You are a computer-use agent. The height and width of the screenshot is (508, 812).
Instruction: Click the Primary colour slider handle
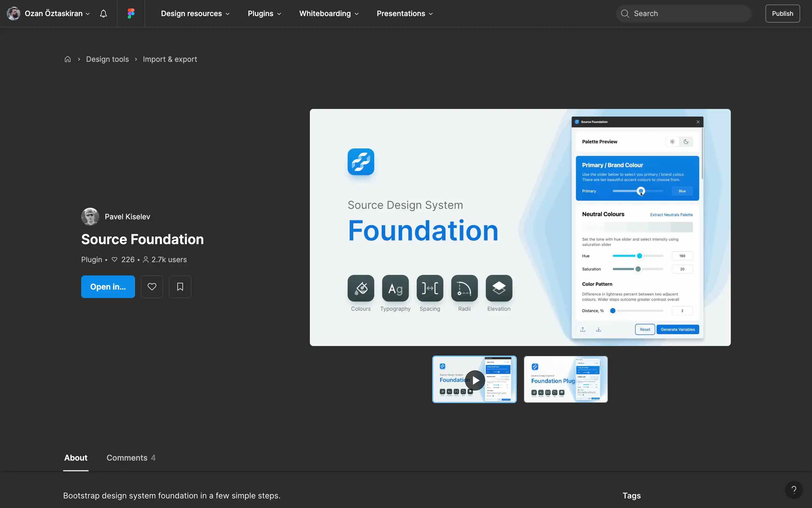641,191
